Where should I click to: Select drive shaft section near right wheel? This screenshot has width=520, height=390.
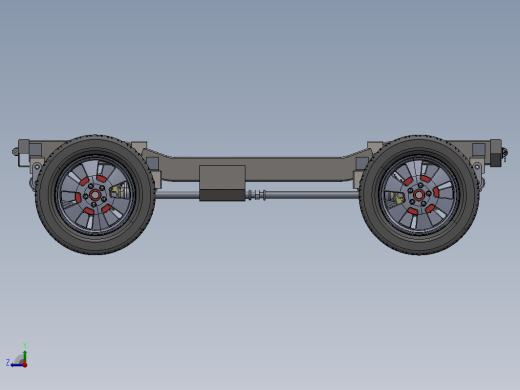pos(312,195)
